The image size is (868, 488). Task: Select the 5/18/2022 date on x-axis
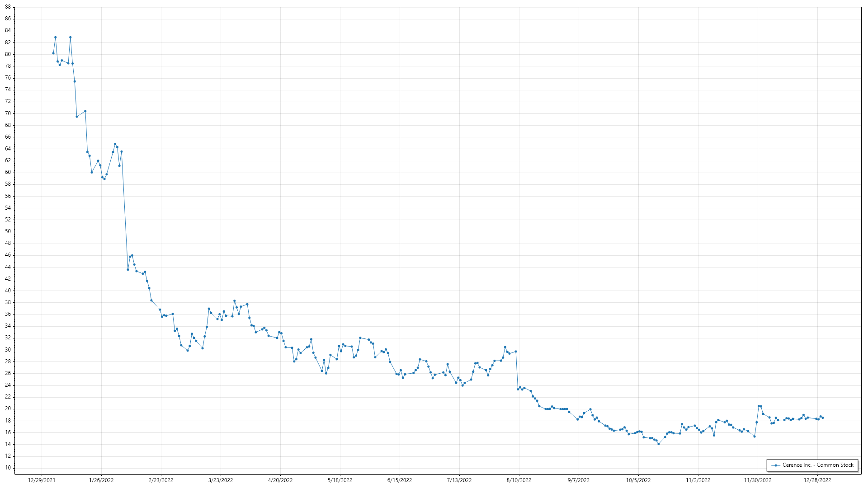click(x=340, y=480)
